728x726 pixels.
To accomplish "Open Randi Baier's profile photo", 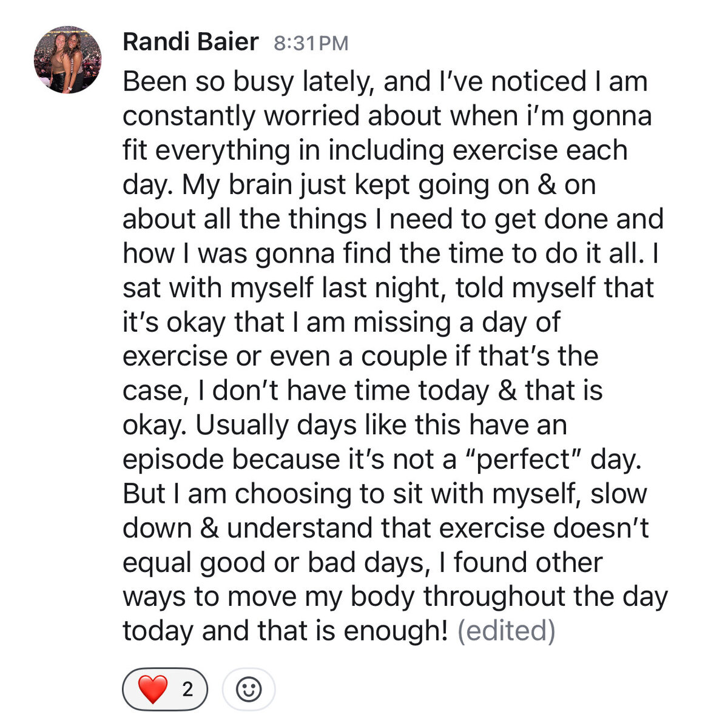I will point(67,60).
